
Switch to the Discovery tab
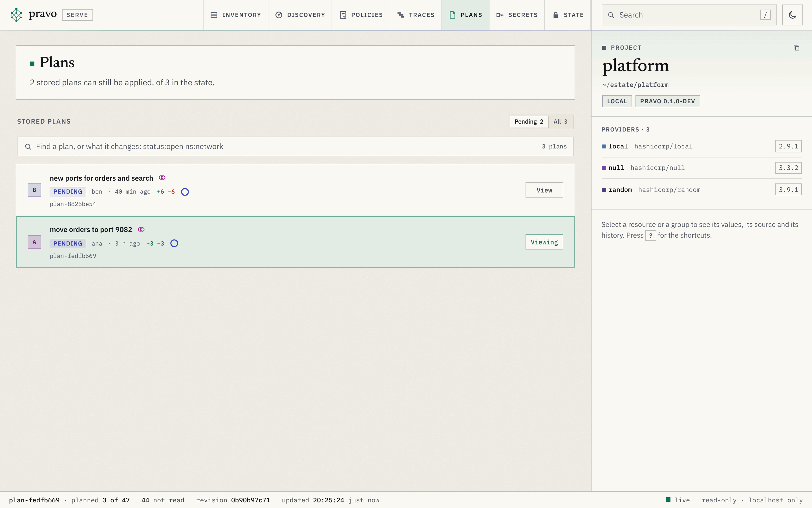pos(300,15)
